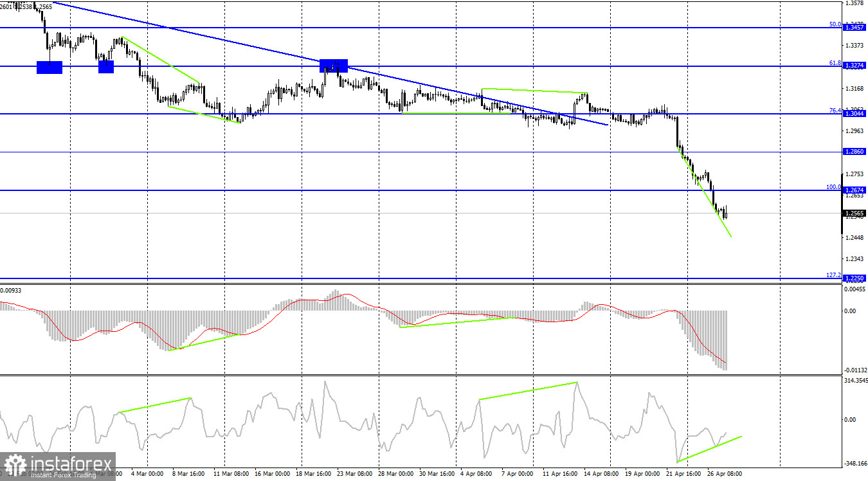Click the -348.166 oscillator scale value
The image size is (868, 481).
tap(854, 463)
